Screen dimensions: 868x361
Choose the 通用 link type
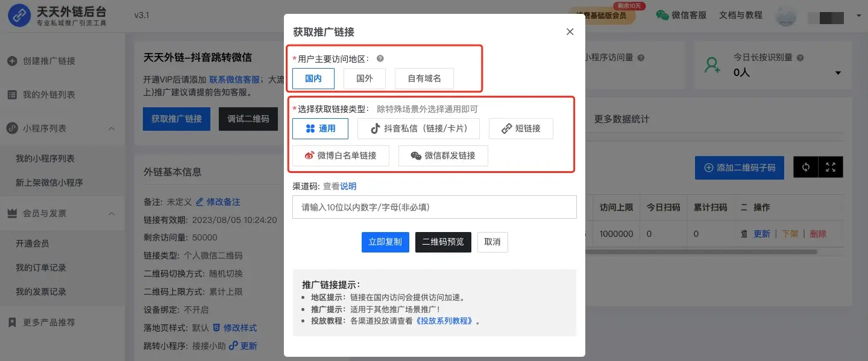(320, 128)
